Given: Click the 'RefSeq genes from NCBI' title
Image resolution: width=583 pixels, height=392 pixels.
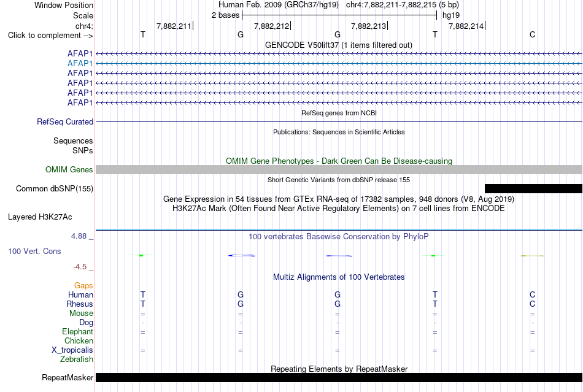Looking at the screenshot, I should pyautogui.click(x=339, y=113).
